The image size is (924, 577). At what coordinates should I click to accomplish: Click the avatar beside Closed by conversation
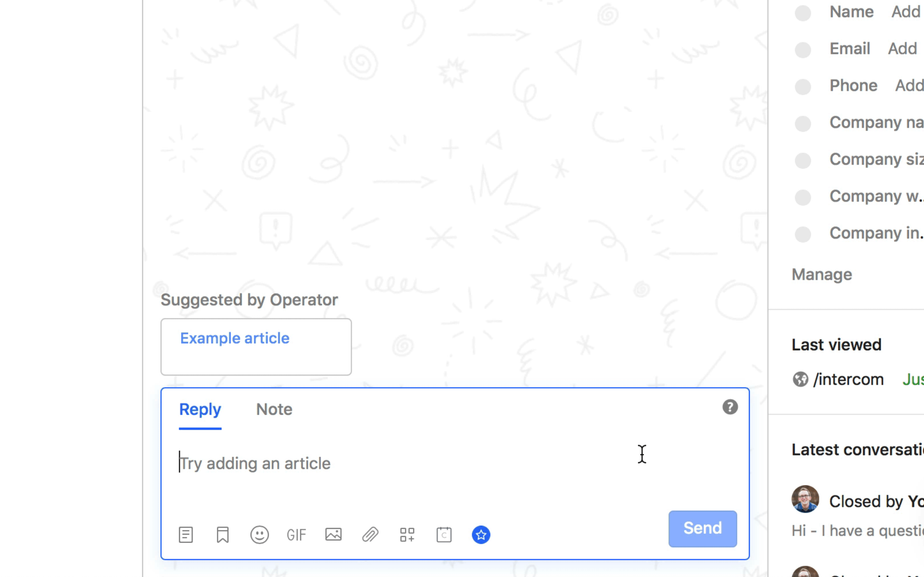(805, 499)
